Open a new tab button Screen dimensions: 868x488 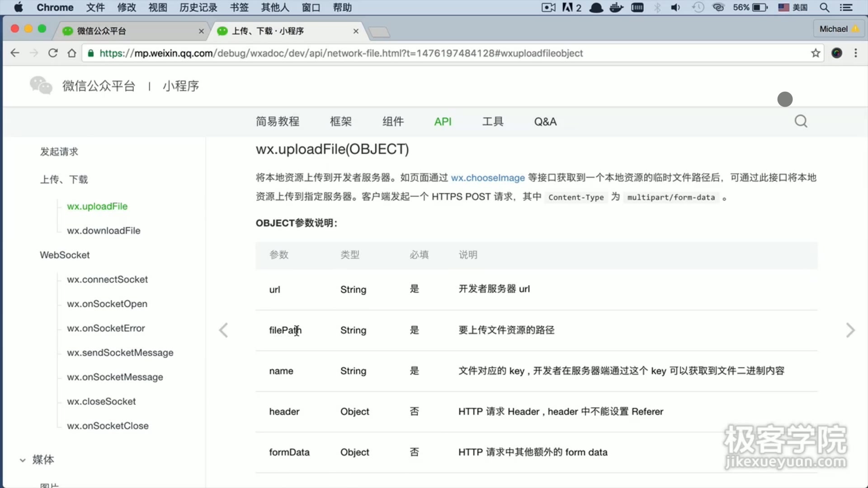(379, 32)
